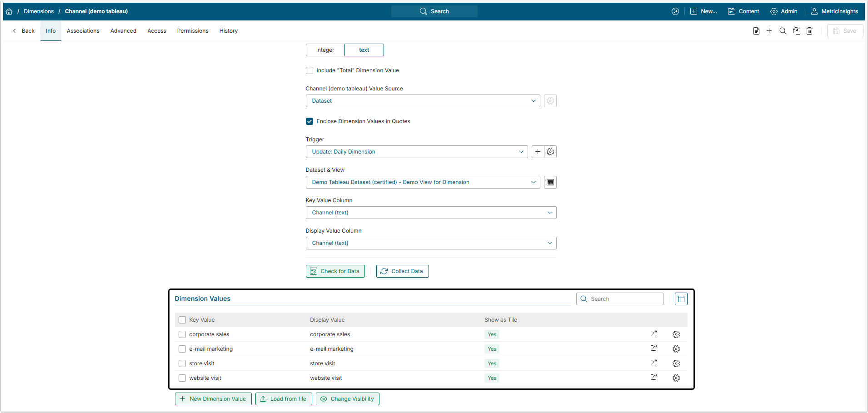Viewport: 868px width, 413px height.
Task: Click edit icon for corporate sales row
Action: (653, 334)
